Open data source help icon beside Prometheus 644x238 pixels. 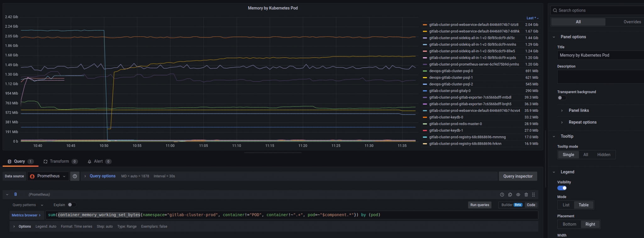coord(75,176)
